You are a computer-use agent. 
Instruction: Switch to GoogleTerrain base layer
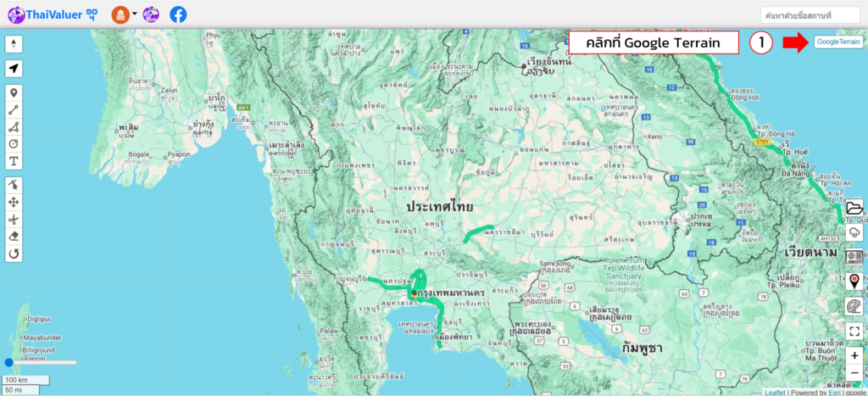point(837,41)
